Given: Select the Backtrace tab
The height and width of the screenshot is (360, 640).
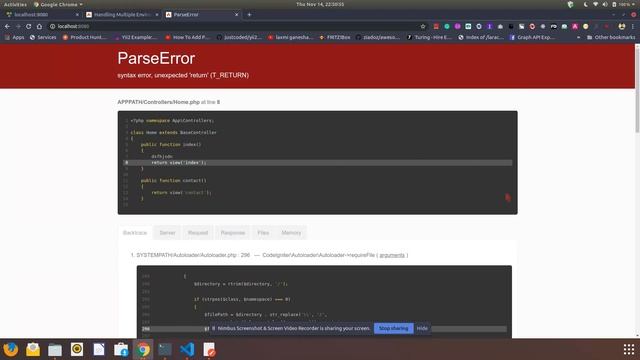Looking at the screenshot, I should pos(135,233).
